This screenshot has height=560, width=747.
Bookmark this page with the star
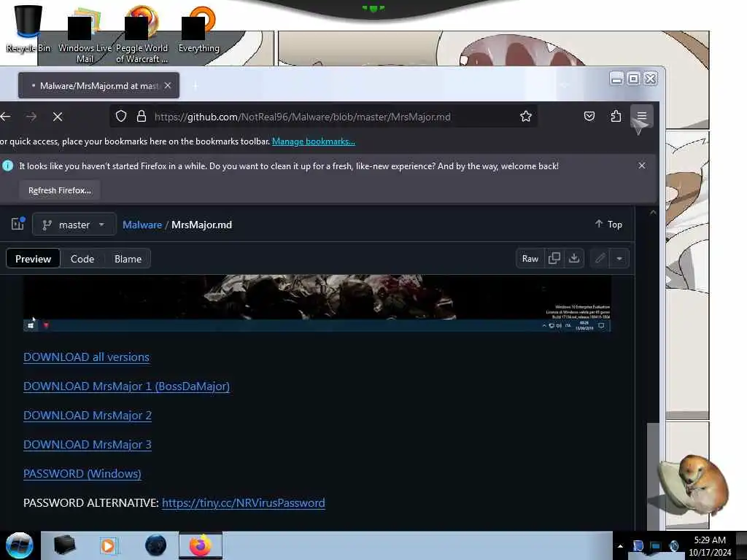pos(525,116)
